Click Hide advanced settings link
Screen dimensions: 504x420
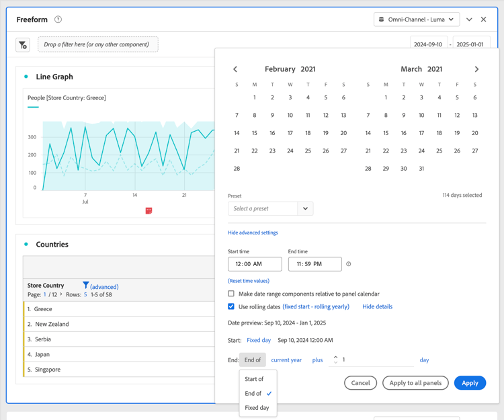click(253, 233)
